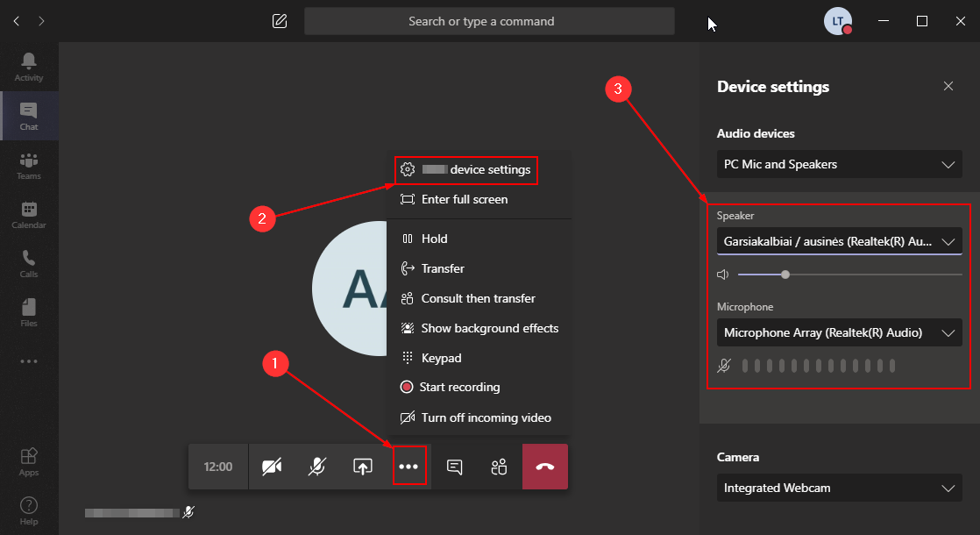Hang up the call

pos(545,467)
